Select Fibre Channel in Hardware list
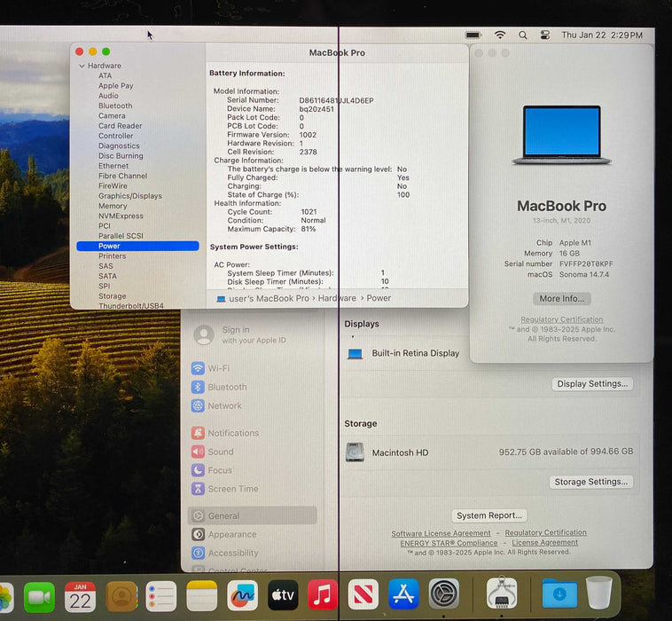The image size is (672, 621). (x=122, y=176)
